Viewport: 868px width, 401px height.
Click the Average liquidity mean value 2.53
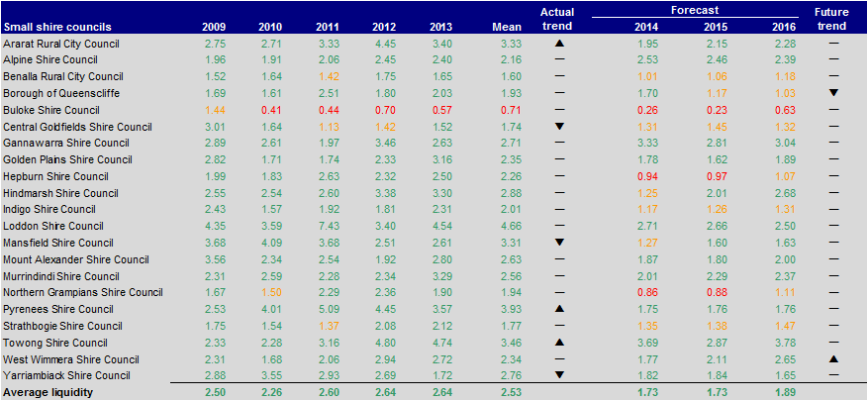point(512,392)
